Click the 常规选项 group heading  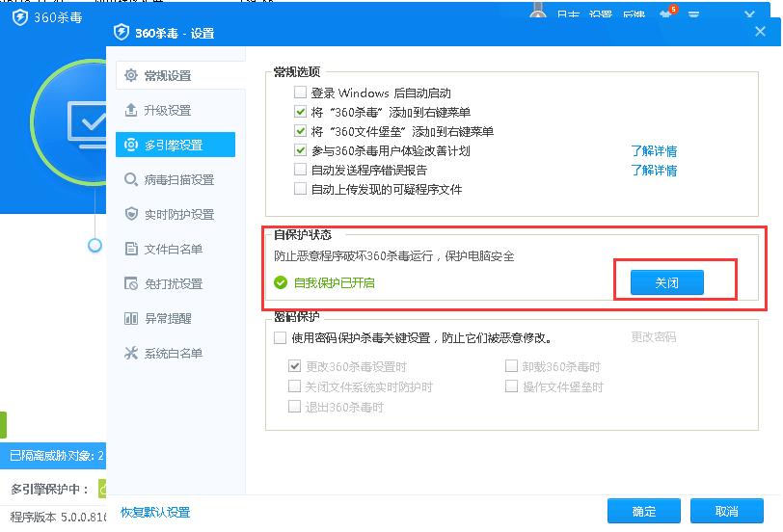(x=297, y=72)
